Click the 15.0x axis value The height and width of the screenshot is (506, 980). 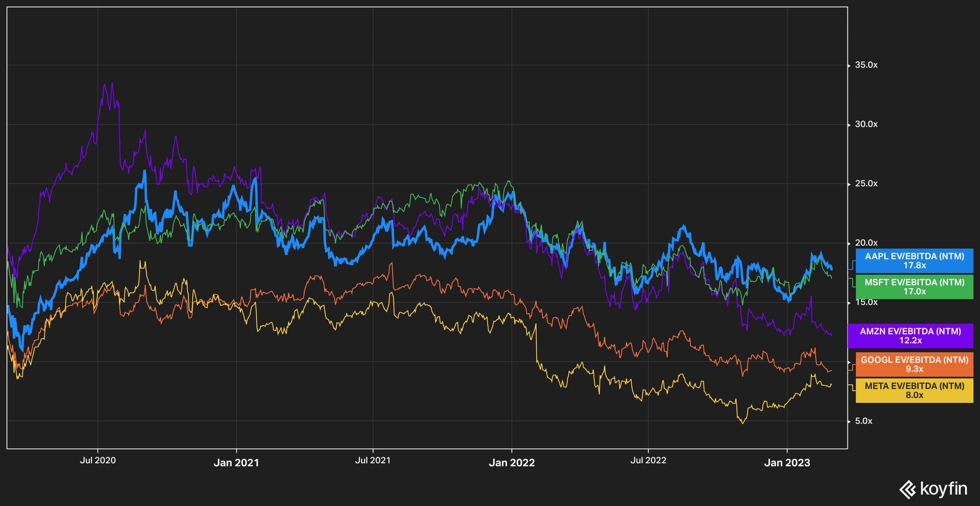coord(866,303)
